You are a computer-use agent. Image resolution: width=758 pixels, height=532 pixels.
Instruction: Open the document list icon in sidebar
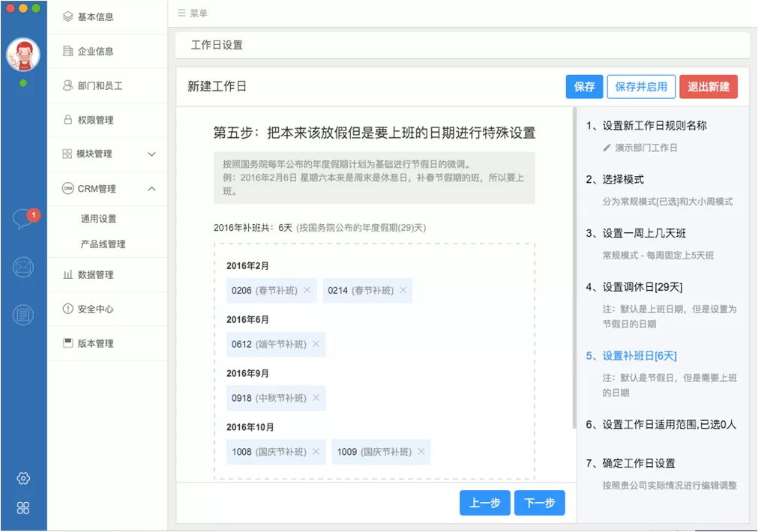[23, 315]
